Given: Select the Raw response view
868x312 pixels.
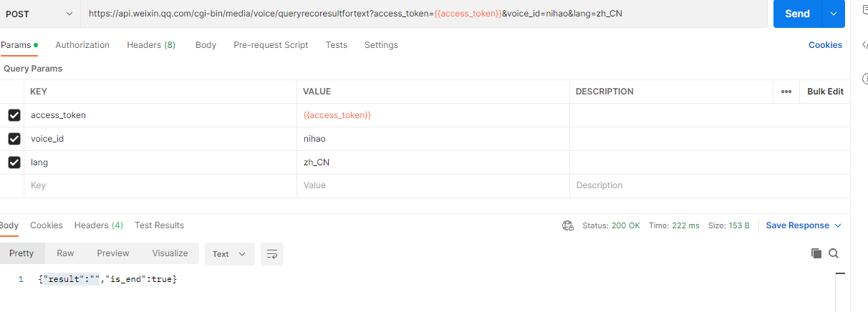Looking at the screenshot, I should [66, 253].
